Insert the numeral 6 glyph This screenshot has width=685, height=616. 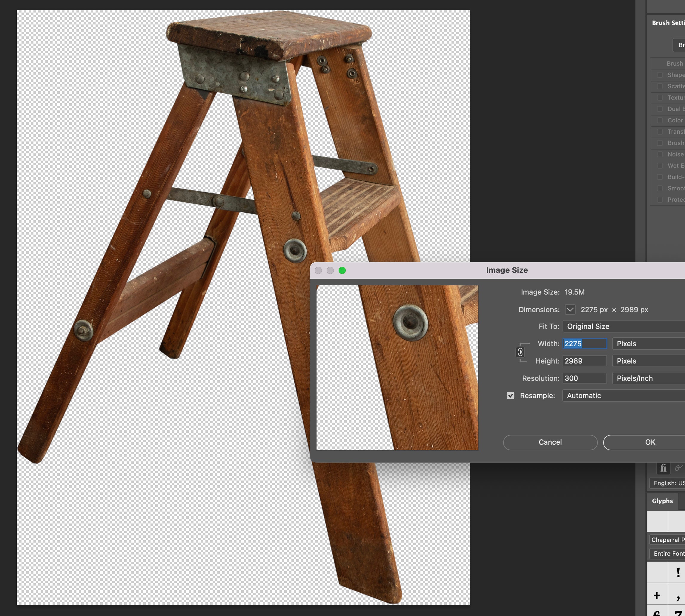pyautogui.click(x=657, y=613)
